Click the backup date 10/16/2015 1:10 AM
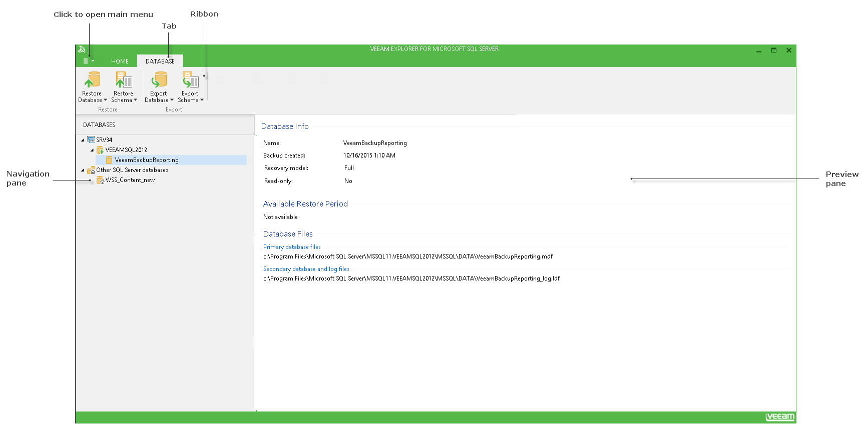The width and height of the screenshot is (868, 431). 369,155
